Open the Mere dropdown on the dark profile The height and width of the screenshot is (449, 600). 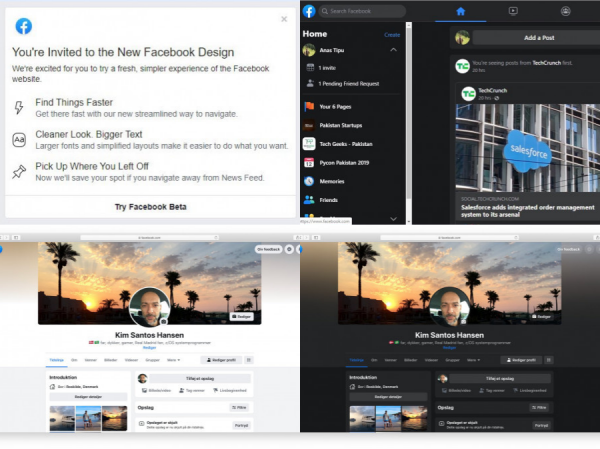coord(473,360)
